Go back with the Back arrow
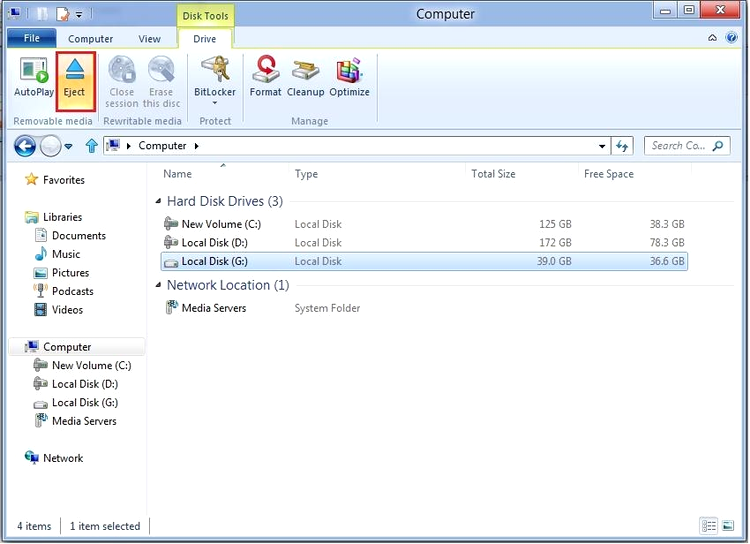750x544 pixels. coord(25,146)
